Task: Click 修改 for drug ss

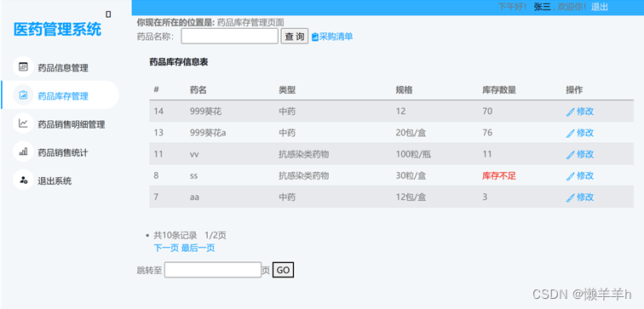Action: click(585, 175)
